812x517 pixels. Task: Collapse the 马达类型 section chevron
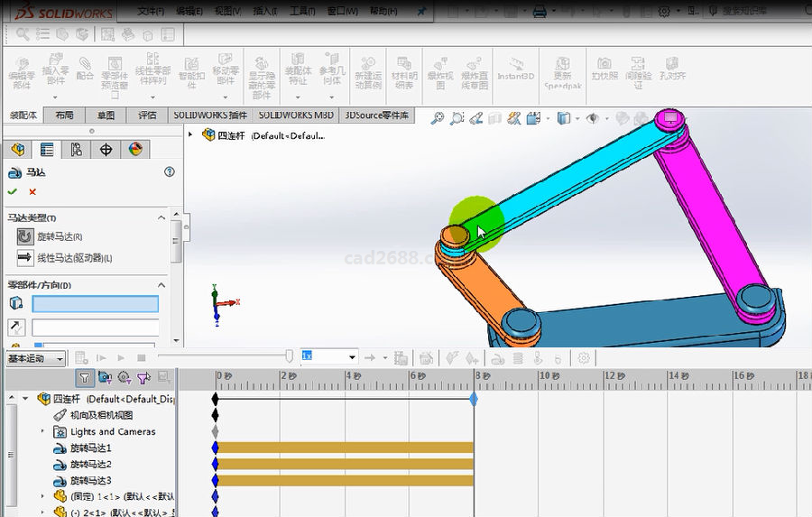coord(162,217)
